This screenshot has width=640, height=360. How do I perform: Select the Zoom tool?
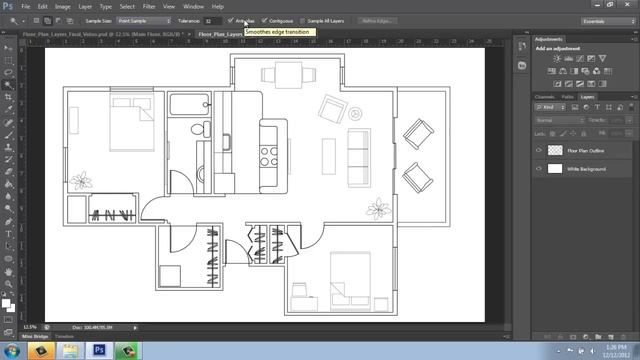pos(8,284)
